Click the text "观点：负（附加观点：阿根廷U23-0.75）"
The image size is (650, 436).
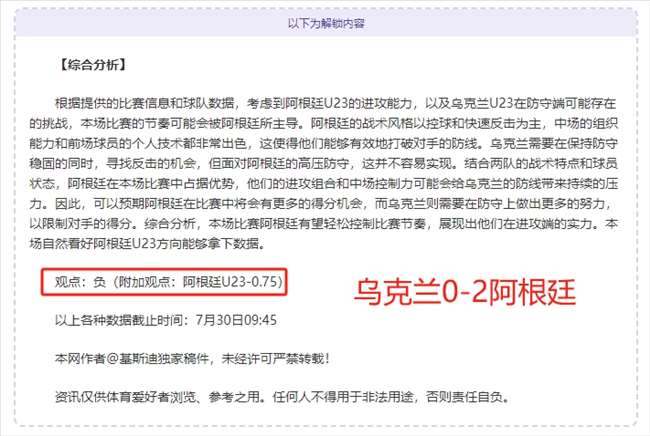point(168,282)
